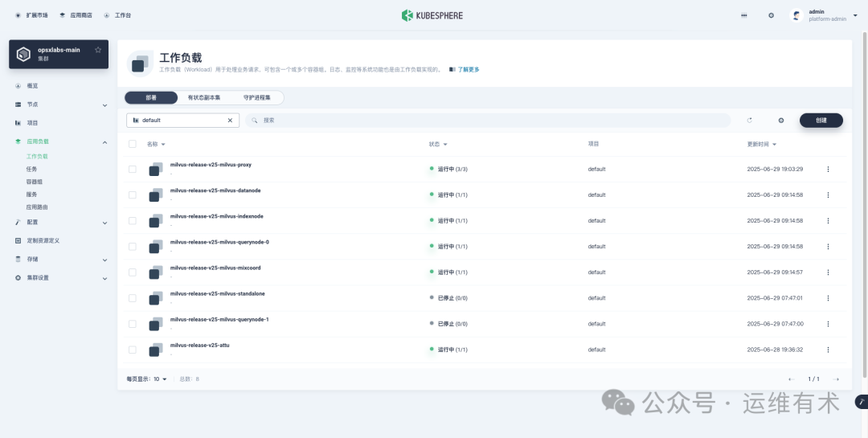Open the 工作台 workbench
This screenshot has height=438, width=868.
[x=117, y=15]
